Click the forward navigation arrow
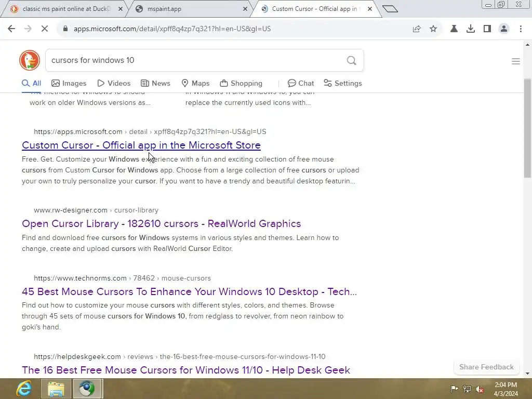Image resolution: width=532 pixels, height=399 pixels. point(28,29)
